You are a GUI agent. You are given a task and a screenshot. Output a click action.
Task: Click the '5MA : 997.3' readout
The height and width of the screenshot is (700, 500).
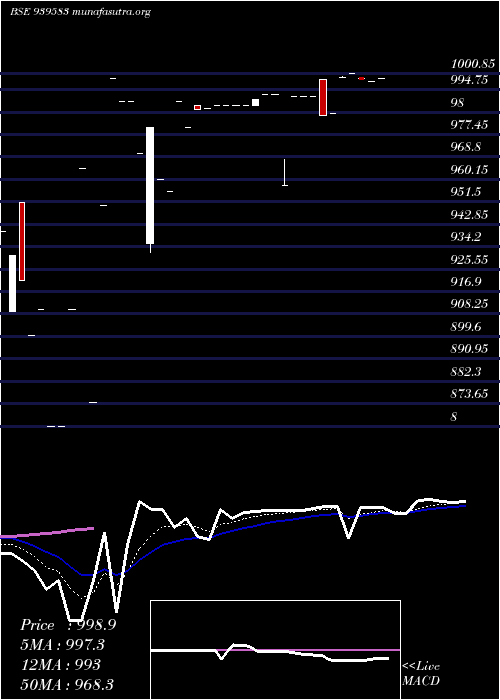[x=63, y=645]
